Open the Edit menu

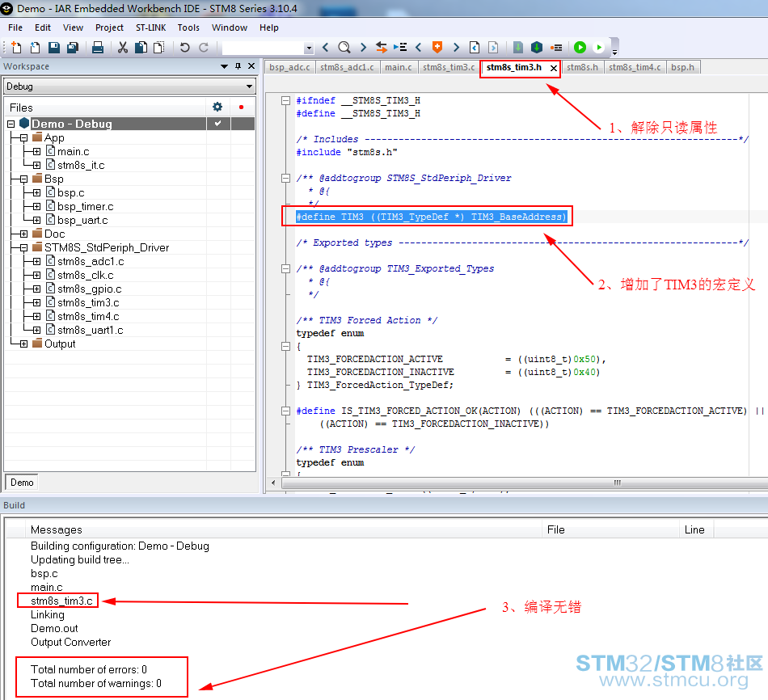pyautogui.click(x=43, y=27)
